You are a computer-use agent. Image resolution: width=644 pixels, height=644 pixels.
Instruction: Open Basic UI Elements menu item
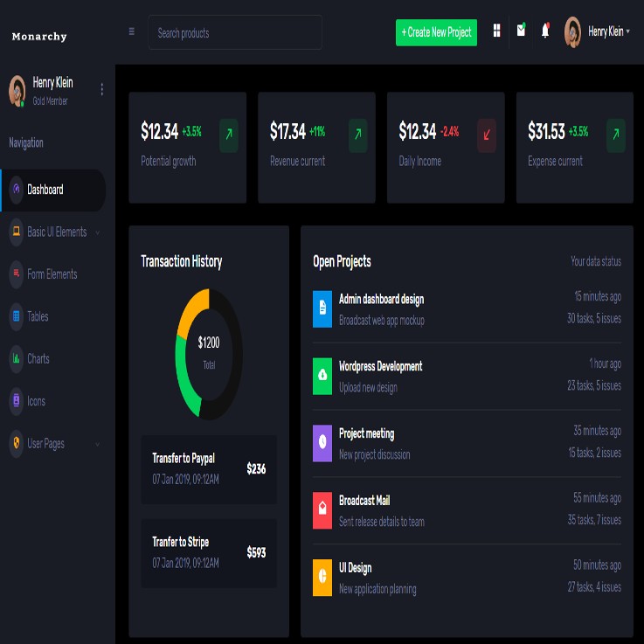coord(53,232)
